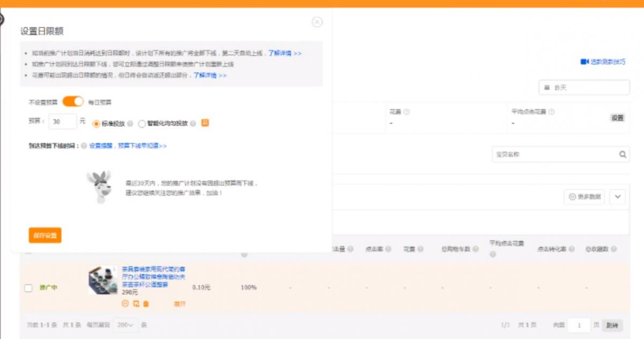Click the magnifier icon in 宝贝名称 search box

click(x=623, y=154)
